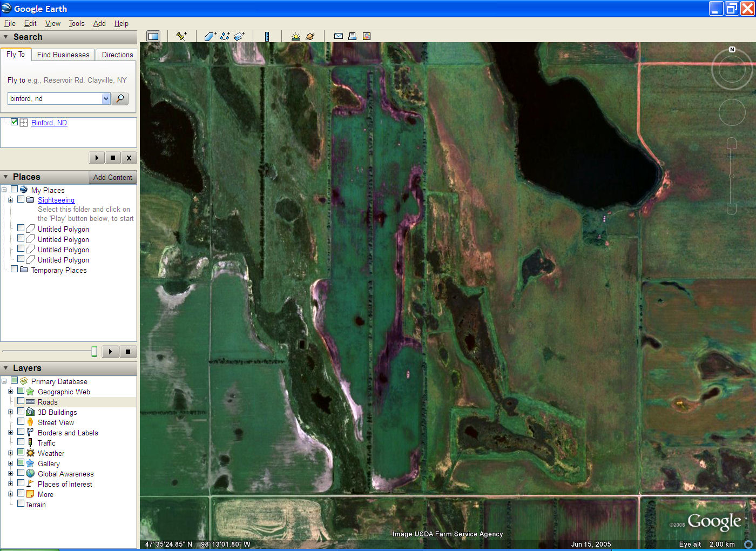Click the Global Awareness globe icon
Screen dimensions: 756x551
[x=30, y=473]
